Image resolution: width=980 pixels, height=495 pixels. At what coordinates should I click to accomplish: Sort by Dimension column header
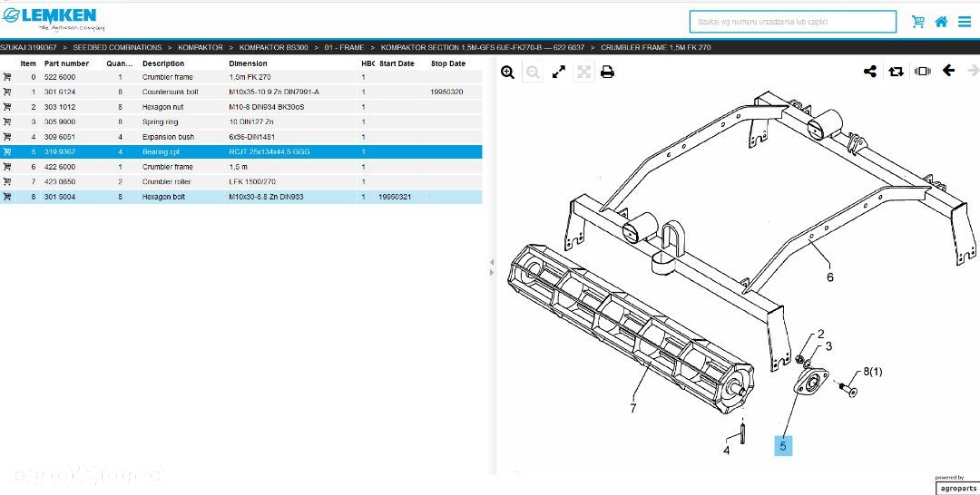coord(248,63)
